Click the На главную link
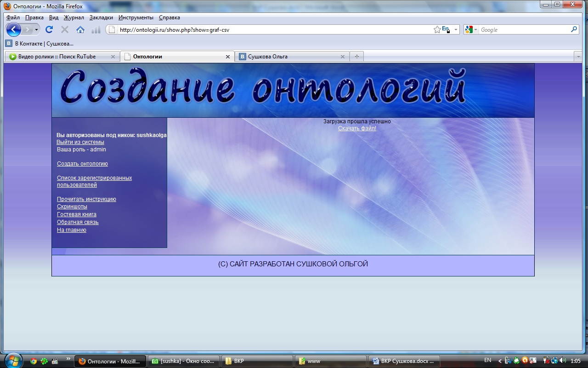This screenshot has height=368, width=588. tap(72, 230)
